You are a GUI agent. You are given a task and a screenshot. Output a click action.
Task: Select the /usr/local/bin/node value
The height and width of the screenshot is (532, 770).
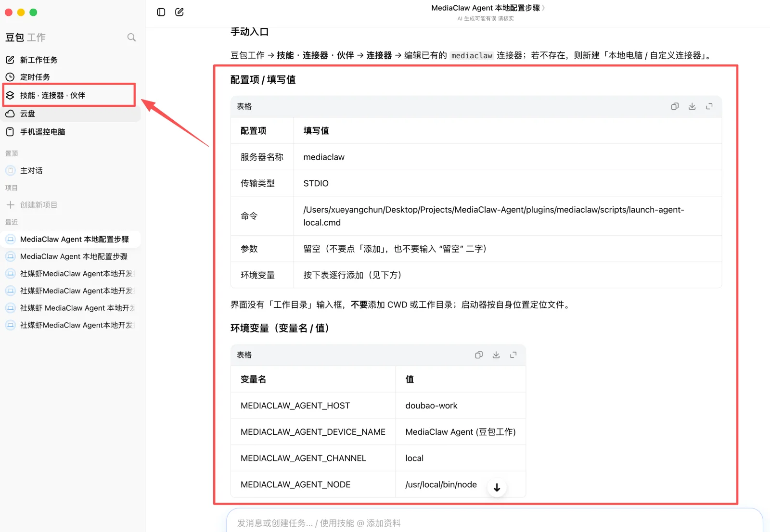click(441, 485)
